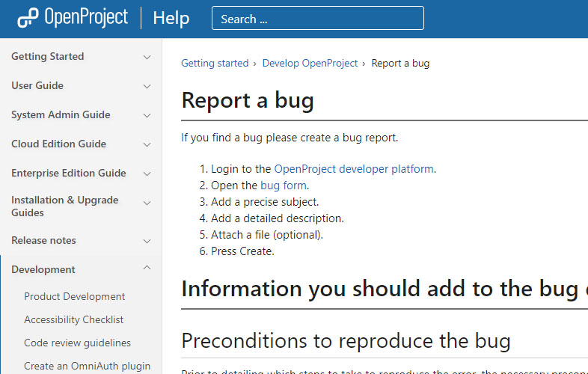Screen dimensions: 588x374
Task: Collapse the Development section chevron
Action: tap(147, 269)
